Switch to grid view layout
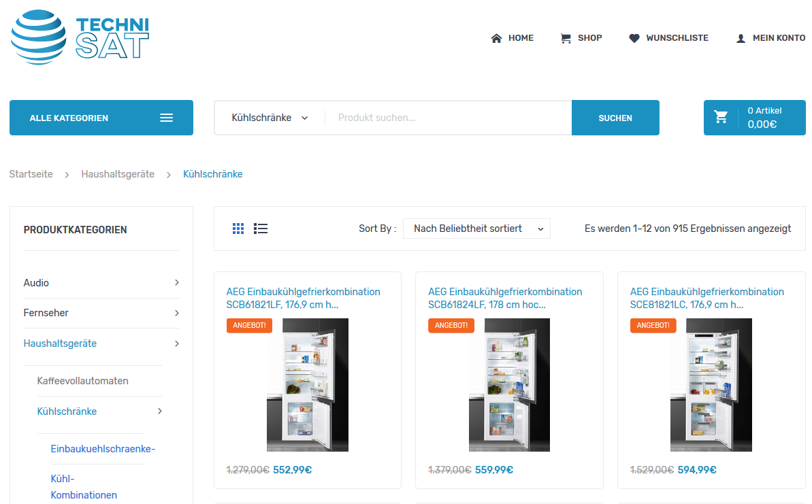Image resolution: width=812 pixels, height=504 pixels. point(238,229)
